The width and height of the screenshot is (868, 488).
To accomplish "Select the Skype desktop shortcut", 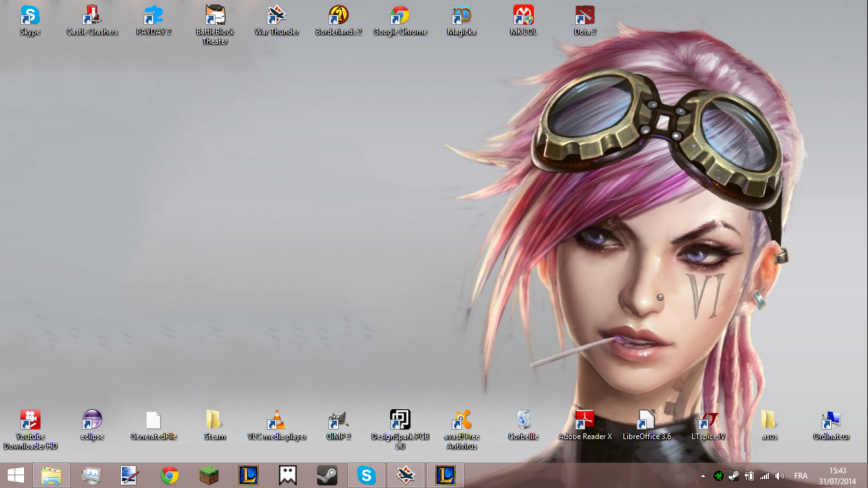I will (30, 20).
